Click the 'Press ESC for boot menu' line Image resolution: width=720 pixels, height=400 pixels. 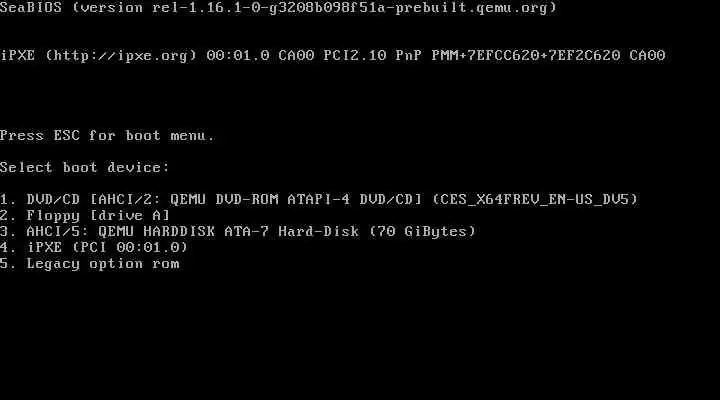[x=107, y=136]
